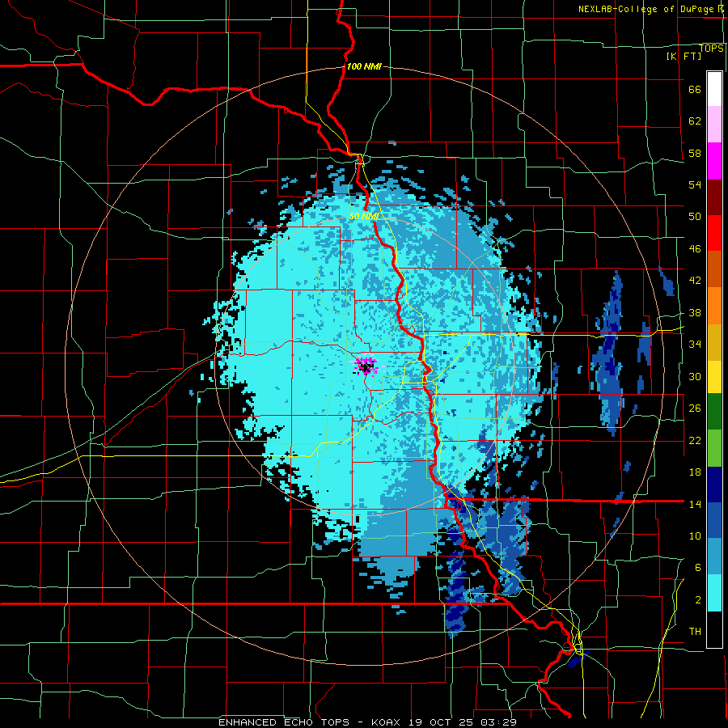Click the '19 OCT 25' date in caption
The image size is (728, 728).
(440, 722)
